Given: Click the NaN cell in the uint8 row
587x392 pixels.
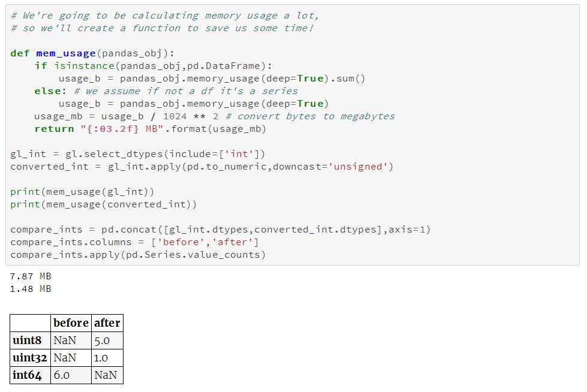Looking at the screenshot, I should tap(65, 340).
